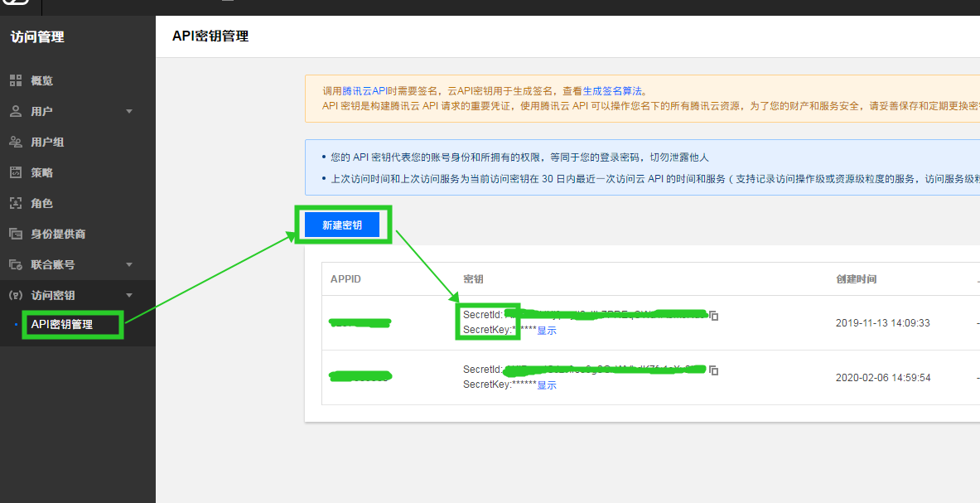The width and height of the screenshot is (980, 503).
Task: Click the 用户组 group icon
Action: tap(16, 142)
